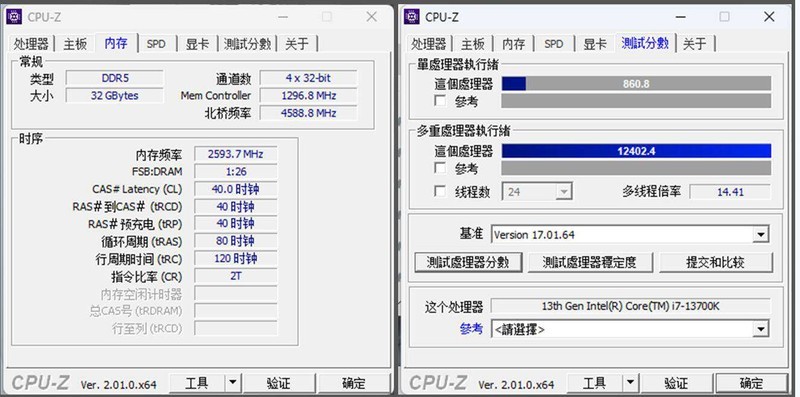Screen dimensions: 800x397
Task: Open thread count dropdown showing 24
Action: pyautogui.click(x=537, y=192)
